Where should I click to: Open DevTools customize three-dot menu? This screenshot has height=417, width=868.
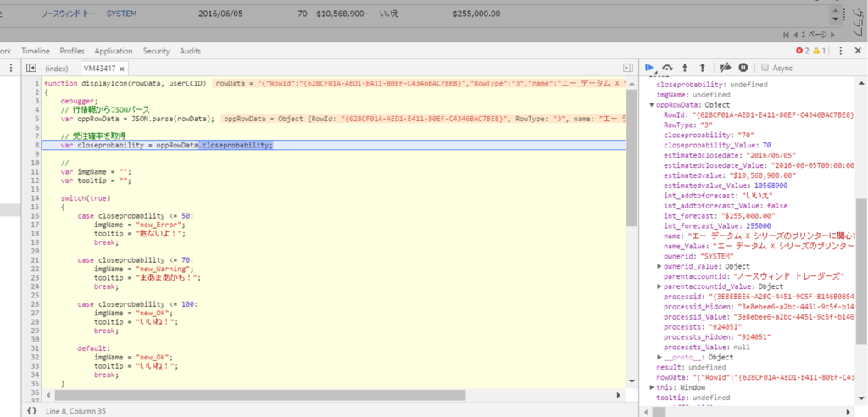tap(840, 51)
